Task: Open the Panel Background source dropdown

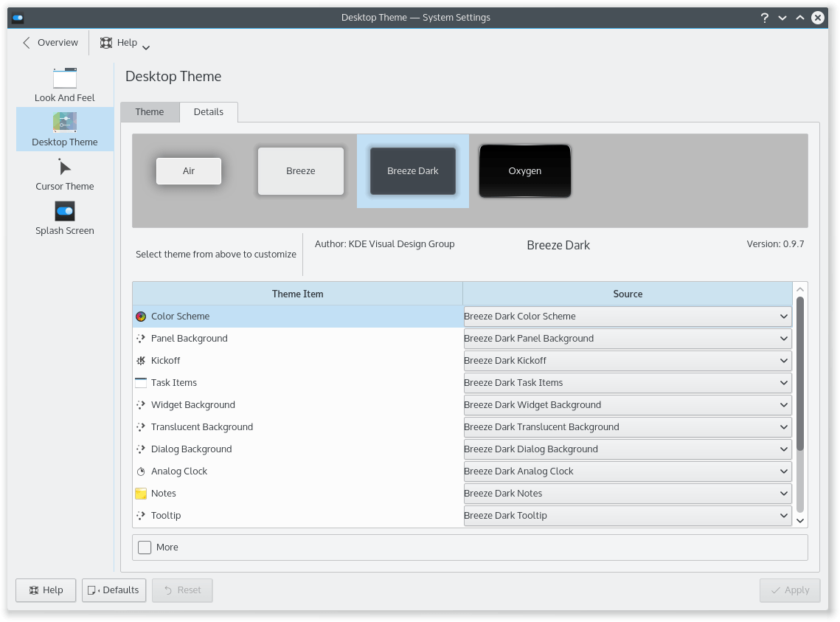Action: pos(628,339)
